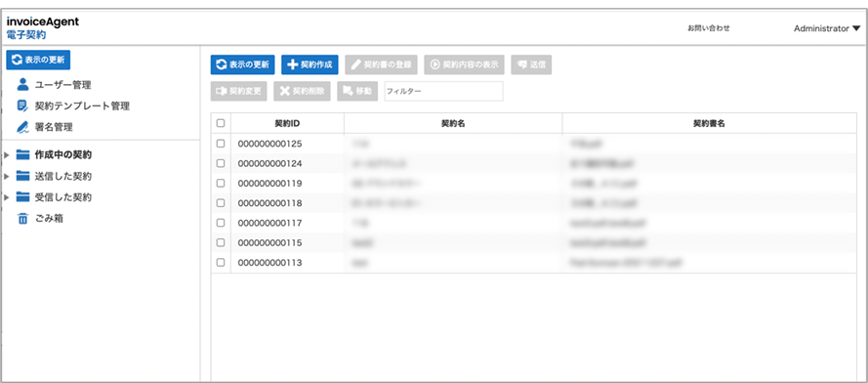Click the invoiceAgent 電子契約 logo
Viewport: 868px width, 383px height.
click(43, 28)
